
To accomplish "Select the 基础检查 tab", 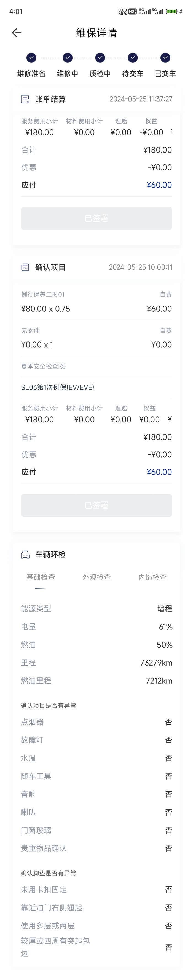I will pos(41,577).
